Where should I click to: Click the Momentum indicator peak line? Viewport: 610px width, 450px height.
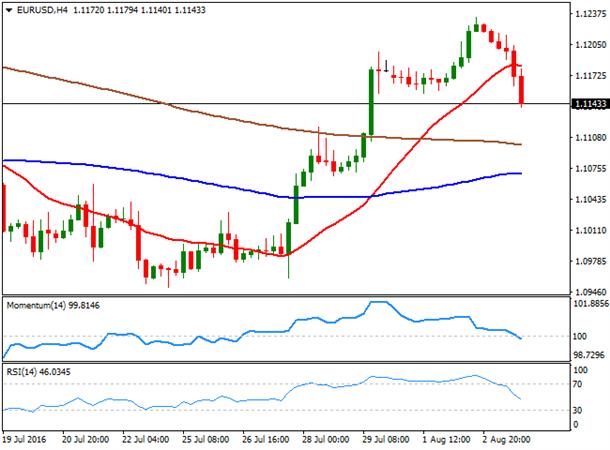click(378, 302)
